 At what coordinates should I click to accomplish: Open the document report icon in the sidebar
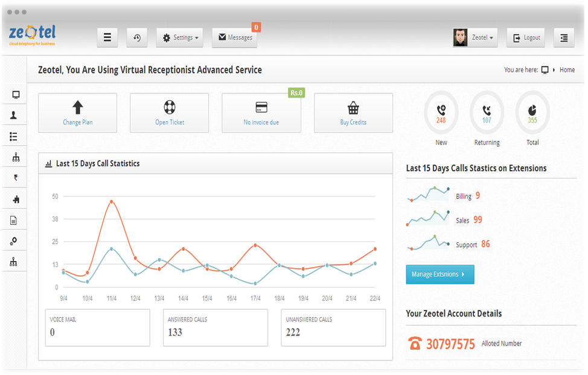click(x=13, y=220)
